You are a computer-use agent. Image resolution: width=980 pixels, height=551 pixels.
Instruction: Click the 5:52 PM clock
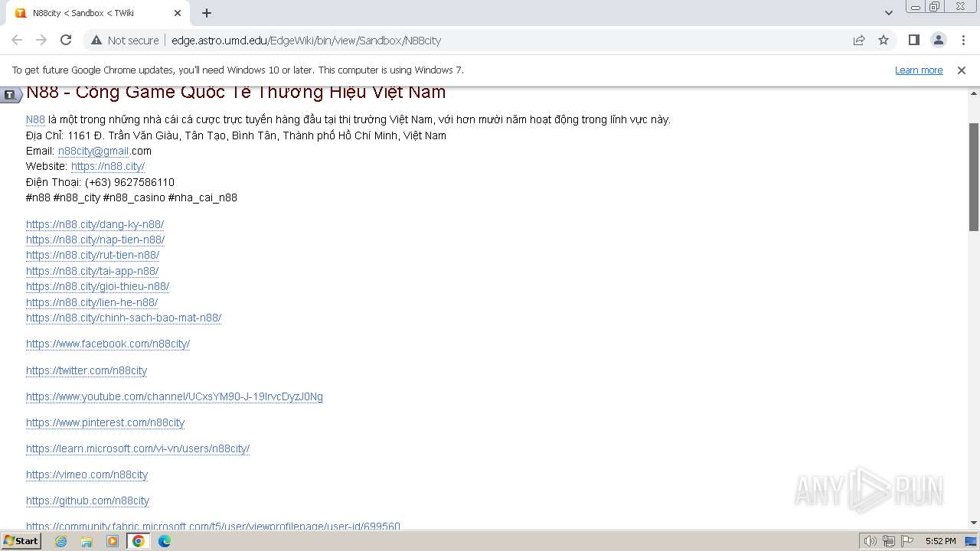(x=940, y=541)
